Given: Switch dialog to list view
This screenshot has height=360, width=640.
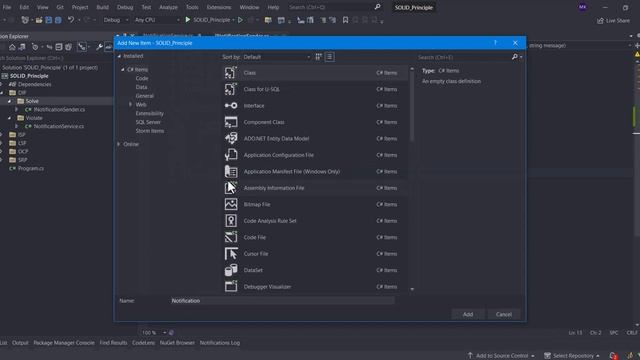Looking at the screenshot, I should (x=329, y=57).
